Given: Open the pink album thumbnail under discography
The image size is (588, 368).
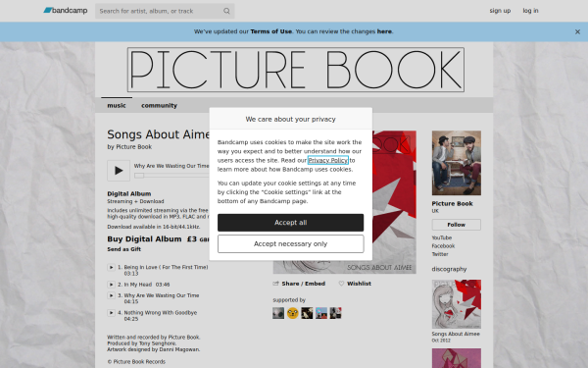Looking at the screenshot, I should 457,358.
